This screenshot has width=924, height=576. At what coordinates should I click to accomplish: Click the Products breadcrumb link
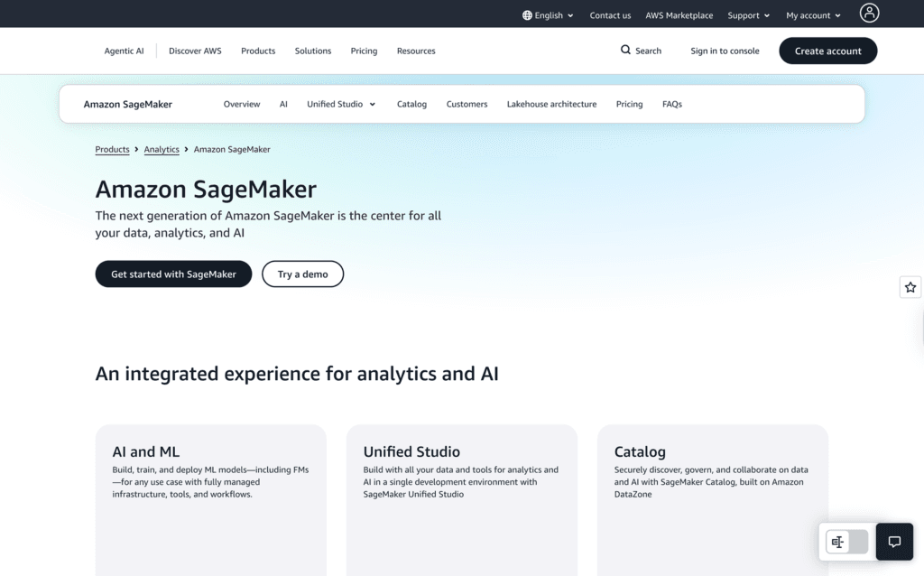[112, 150]
